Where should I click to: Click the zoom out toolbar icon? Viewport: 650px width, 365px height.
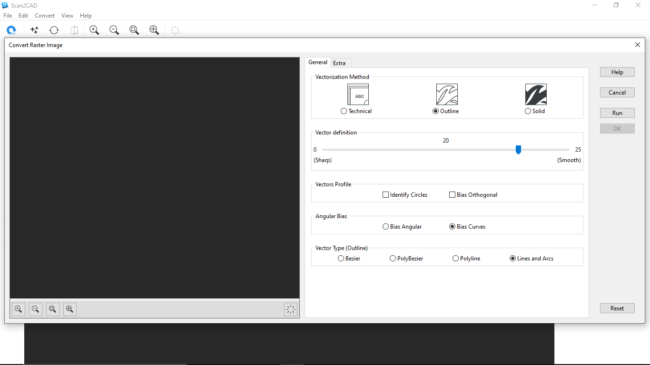pyautogui.click(x=114, y=30)
